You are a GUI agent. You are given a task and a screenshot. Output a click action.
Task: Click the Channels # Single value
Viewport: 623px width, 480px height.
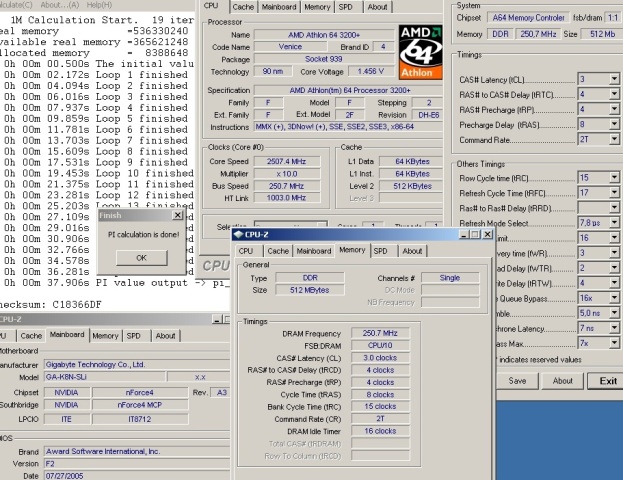450,278
